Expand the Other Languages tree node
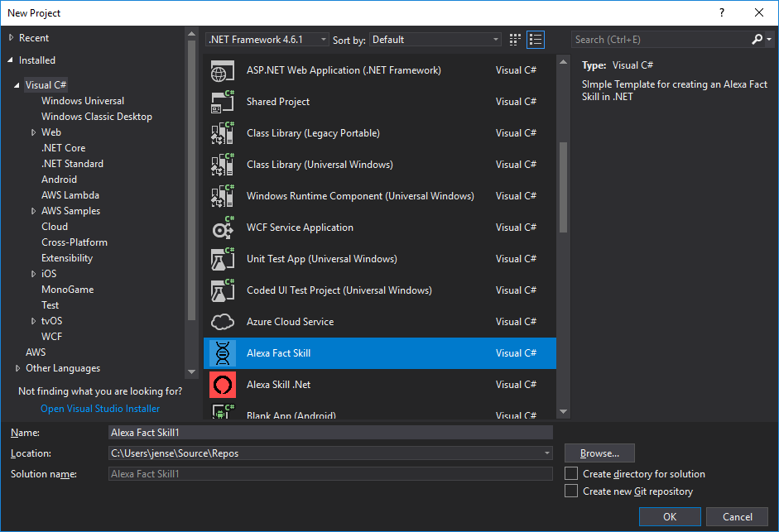This screenshot has height=532, width=779. [x=18, y=368]
